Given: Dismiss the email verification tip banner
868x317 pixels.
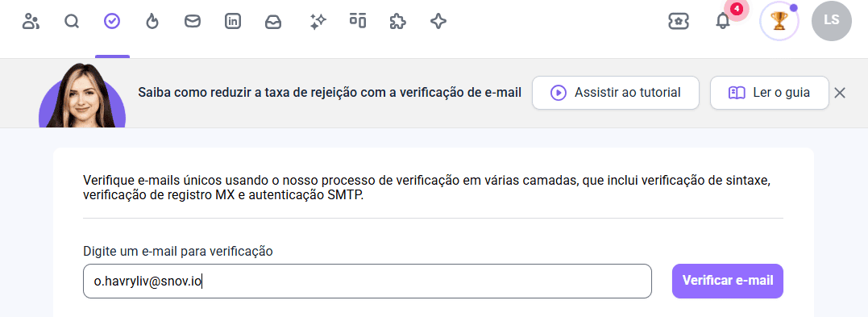Looking at the screenshot, I should click(840, 93).
